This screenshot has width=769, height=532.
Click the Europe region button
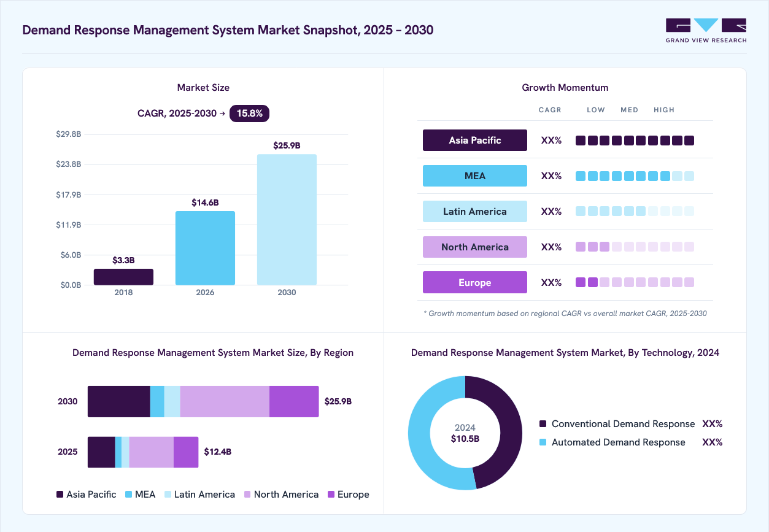475,283
